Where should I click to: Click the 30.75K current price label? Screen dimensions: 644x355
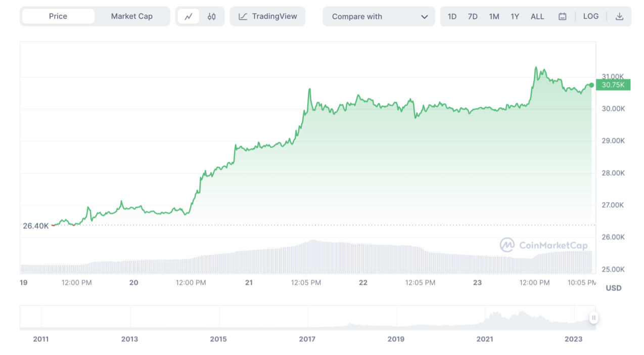(613, 85)
